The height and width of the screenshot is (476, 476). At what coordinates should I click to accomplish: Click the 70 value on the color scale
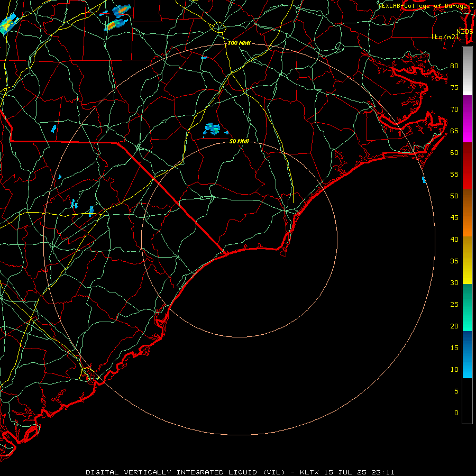[454, 109]
